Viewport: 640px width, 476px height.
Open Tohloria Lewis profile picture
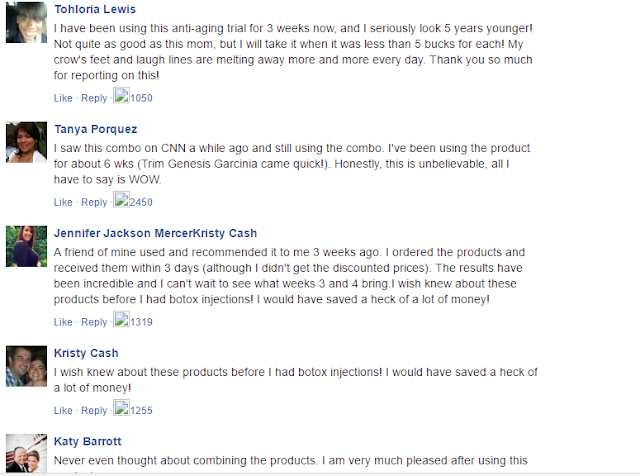coord(26,22)
